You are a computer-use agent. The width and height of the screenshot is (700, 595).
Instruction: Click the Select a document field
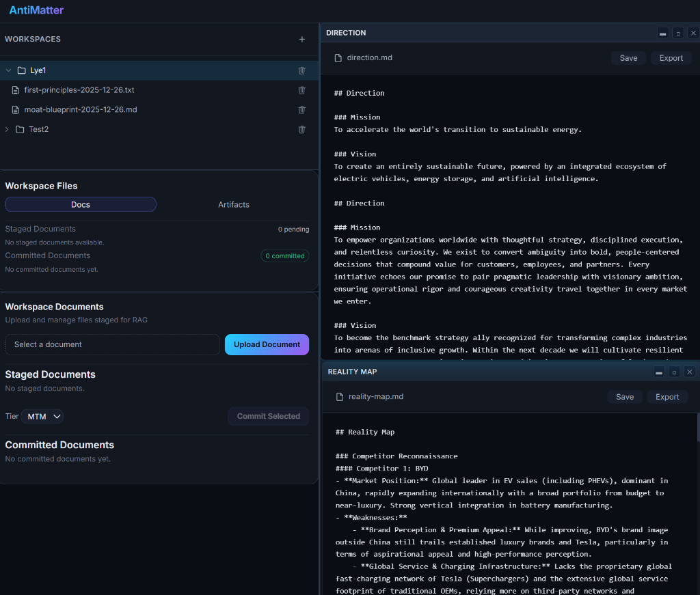click(x=112, y=344)
